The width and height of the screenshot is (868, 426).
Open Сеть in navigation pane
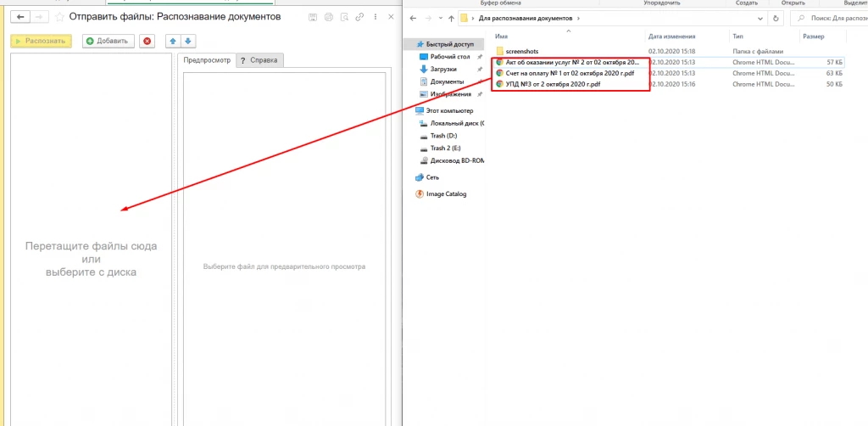coord(432,177)
